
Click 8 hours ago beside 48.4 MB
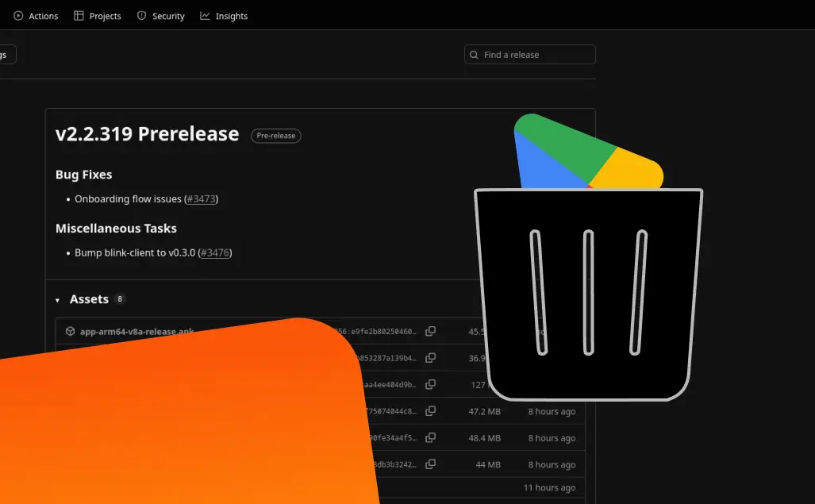552,438
